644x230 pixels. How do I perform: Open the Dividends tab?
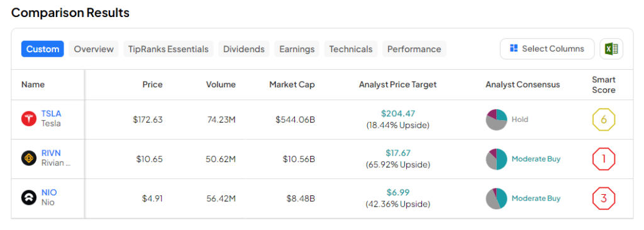click(x=244, y=49)
